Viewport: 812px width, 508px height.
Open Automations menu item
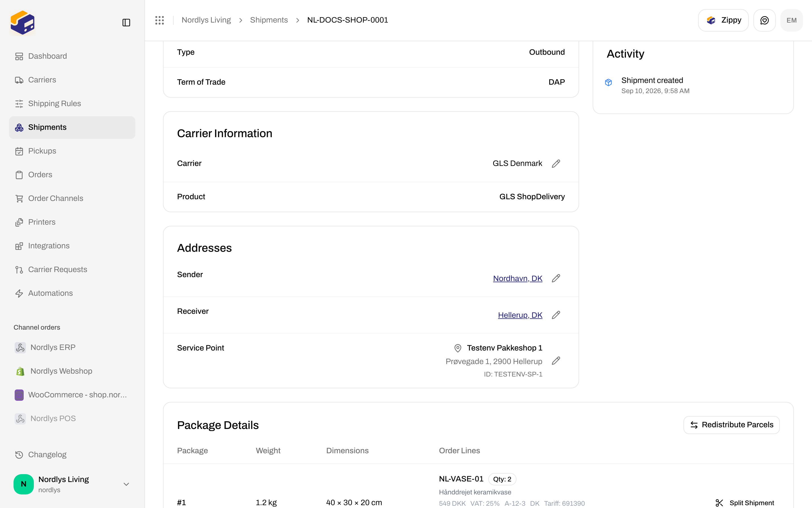click(x=72, y=293)
